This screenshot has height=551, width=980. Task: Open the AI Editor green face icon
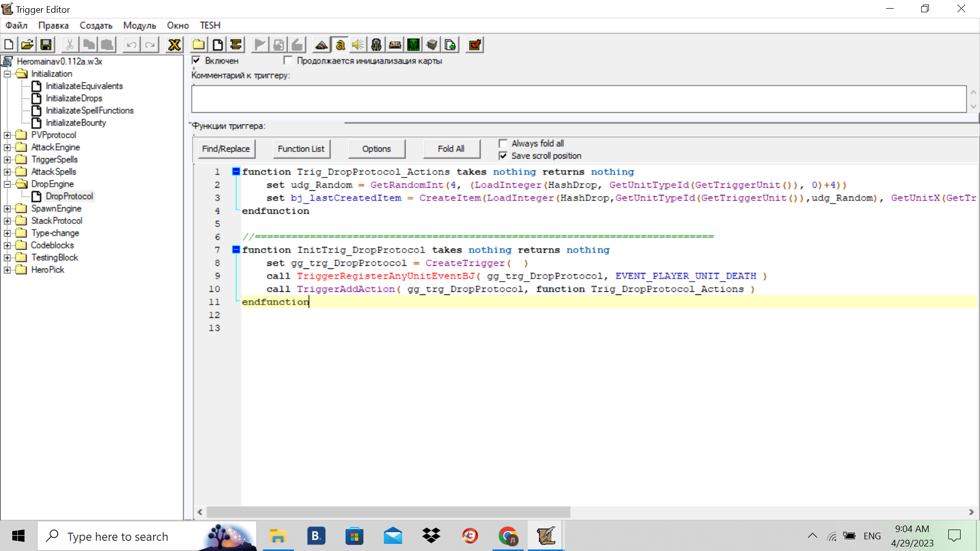413,45
